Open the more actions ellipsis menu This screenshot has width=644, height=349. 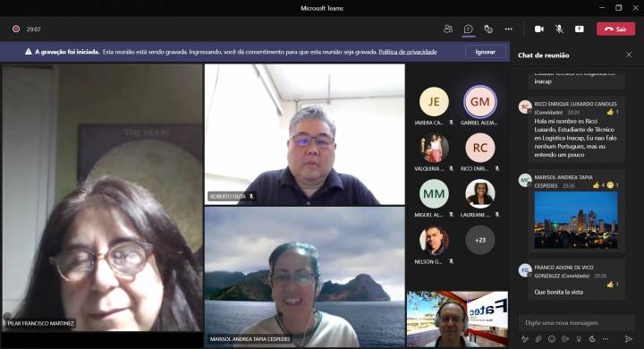pos(508,29)
